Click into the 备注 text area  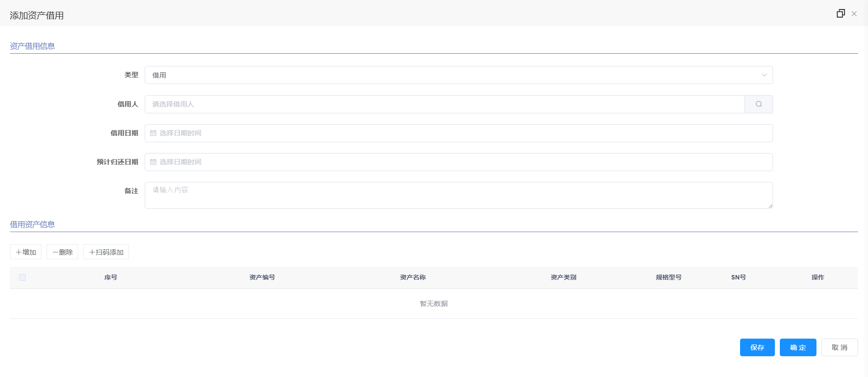click(458, 195)
